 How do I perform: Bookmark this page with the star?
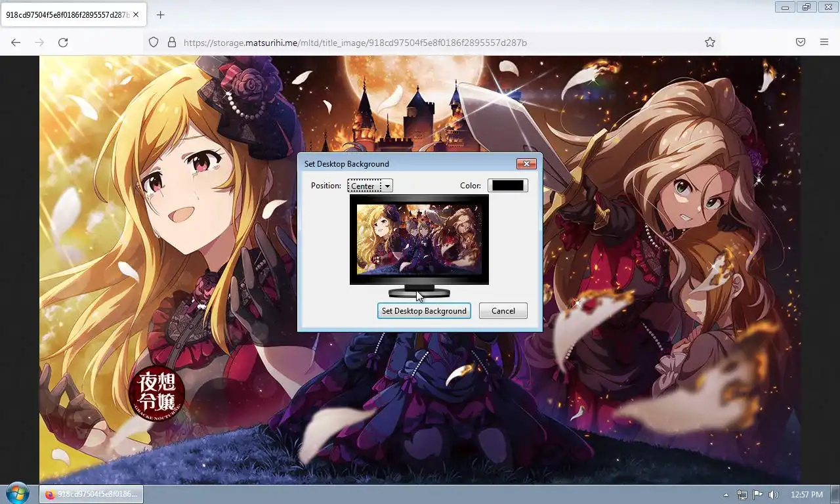coord(710,42)
